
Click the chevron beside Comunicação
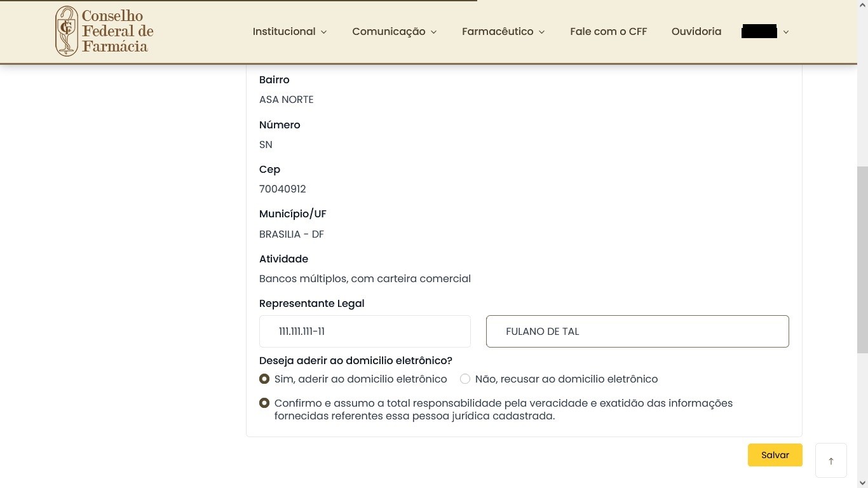point(434,32)
